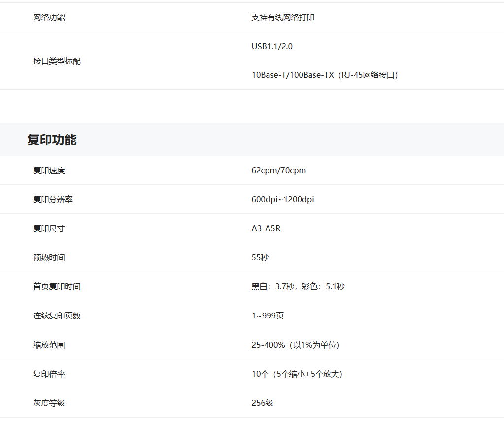The width and height of the screenshot is (504, 422).
Task: Select the 62cpm/70cpm speed value
Action: 278,171
